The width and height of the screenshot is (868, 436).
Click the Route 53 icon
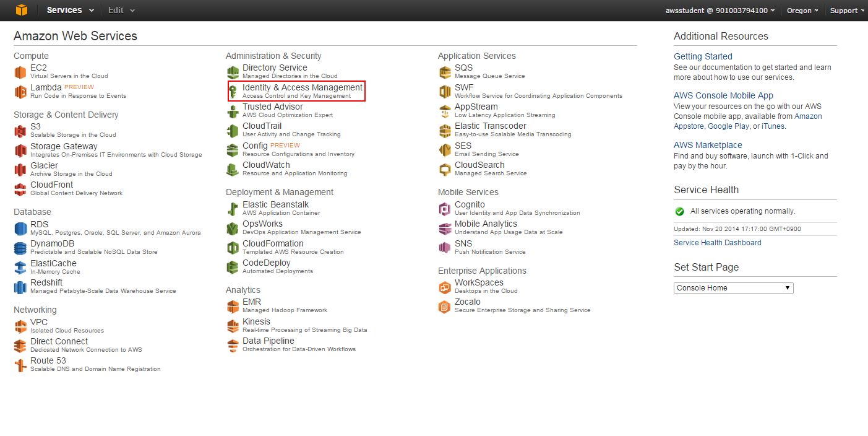tap(20, 365)
